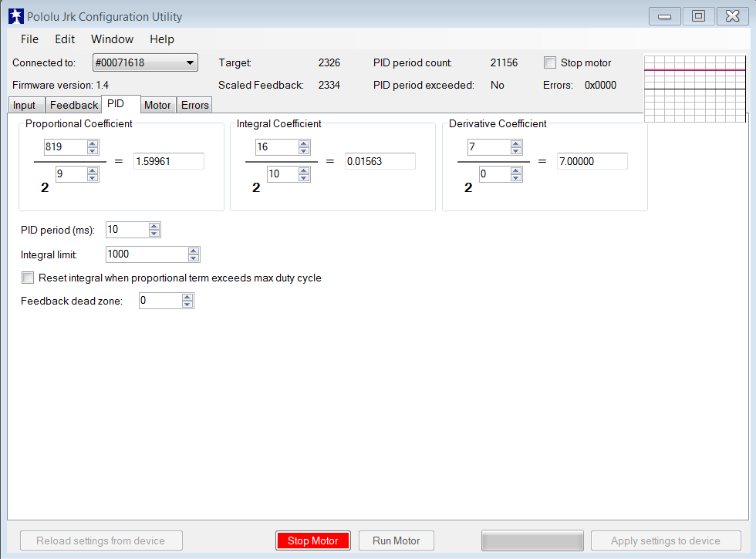The width and height of the screenshot is (756, 559).
Task: Increase the derivative exponent value 0
Action: [516, 170]
